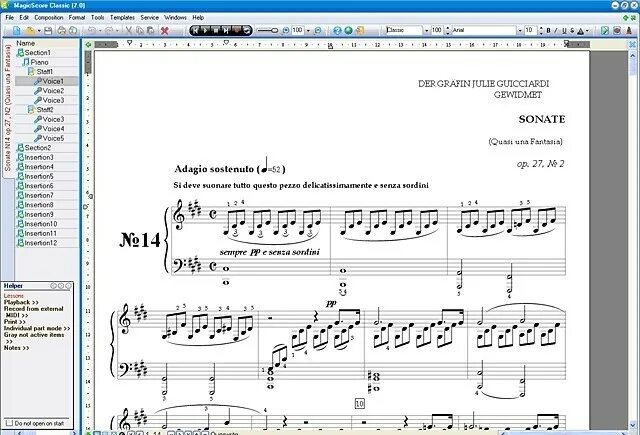
Task: Copy the selection
Action: pos(140,31)
